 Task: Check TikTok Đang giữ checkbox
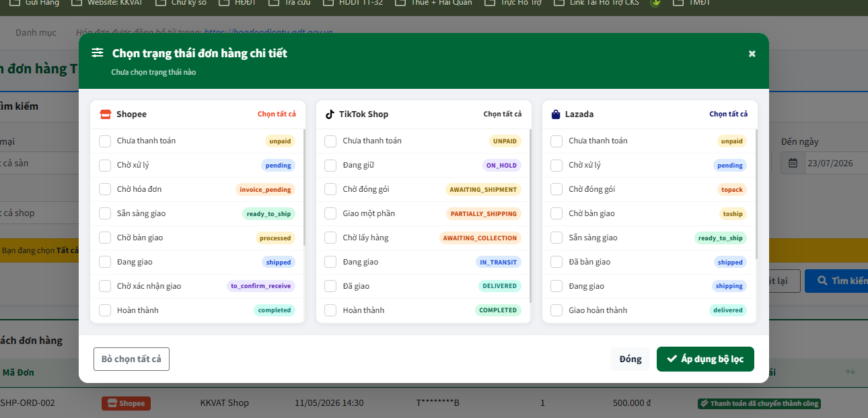coord(330,166)
